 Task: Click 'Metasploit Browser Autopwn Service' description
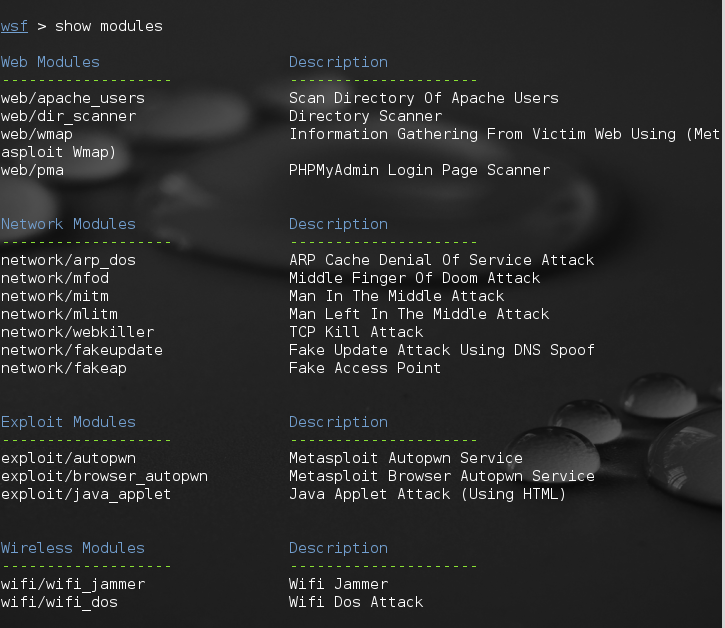442,476
